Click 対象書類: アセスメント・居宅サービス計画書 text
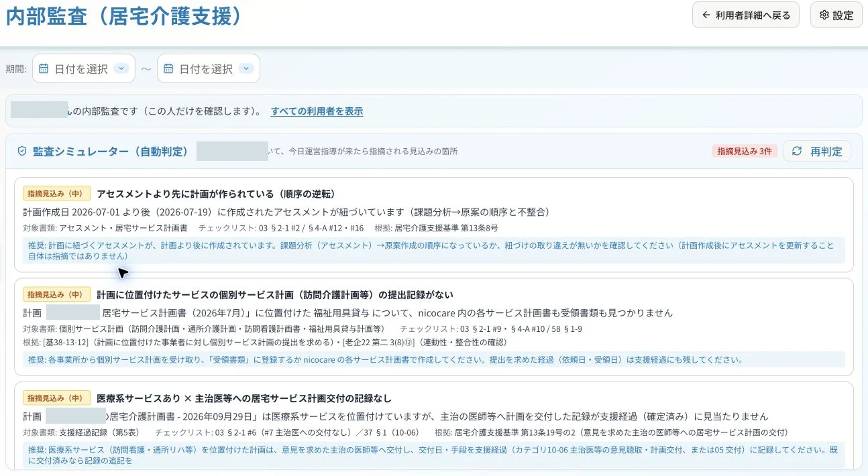Screen dimensions: 868x476 click(x=105, y=228)
